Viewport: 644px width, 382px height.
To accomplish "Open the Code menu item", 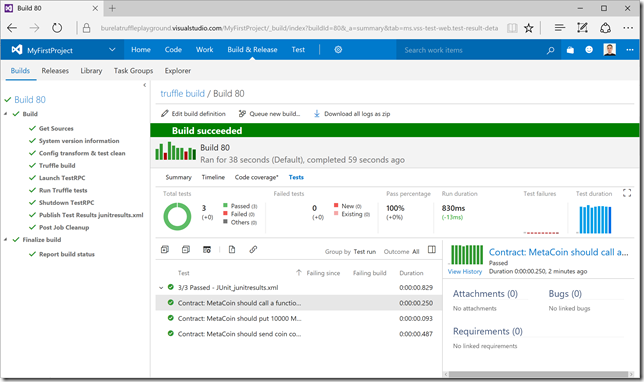I will pyautogui.click(x=173, y=50).
